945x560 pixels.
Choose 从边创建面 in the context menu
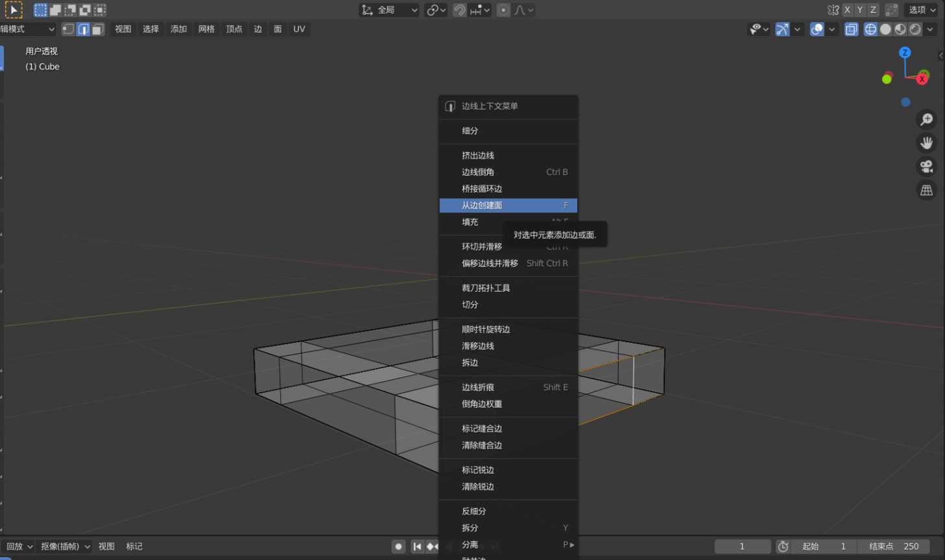tap(508, 205)
